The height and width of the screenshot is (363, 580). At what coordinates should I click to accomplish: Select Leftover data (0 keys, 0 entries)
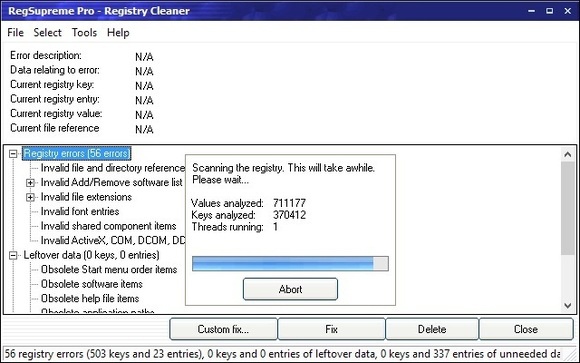pos(91,255)
